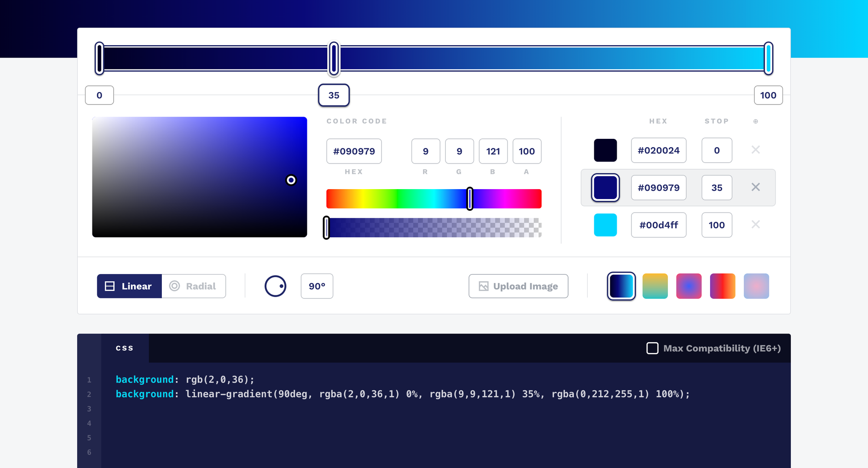
Task: Click the linear-gradient CSS code line
Action: 403,394
